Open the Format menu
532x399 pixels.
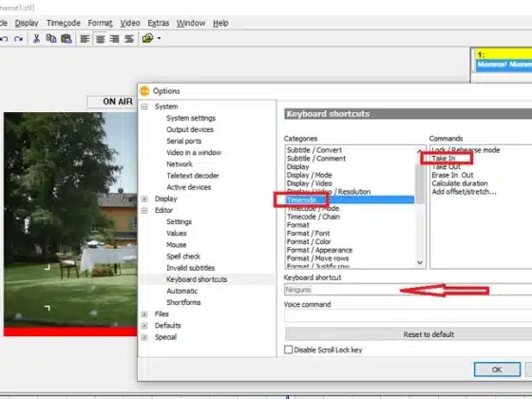pos(100,23)
